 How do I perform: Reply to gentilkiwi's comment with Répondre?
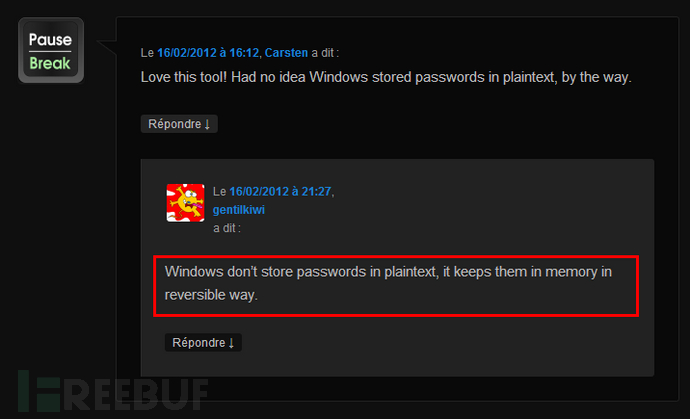tap(203, 342)
